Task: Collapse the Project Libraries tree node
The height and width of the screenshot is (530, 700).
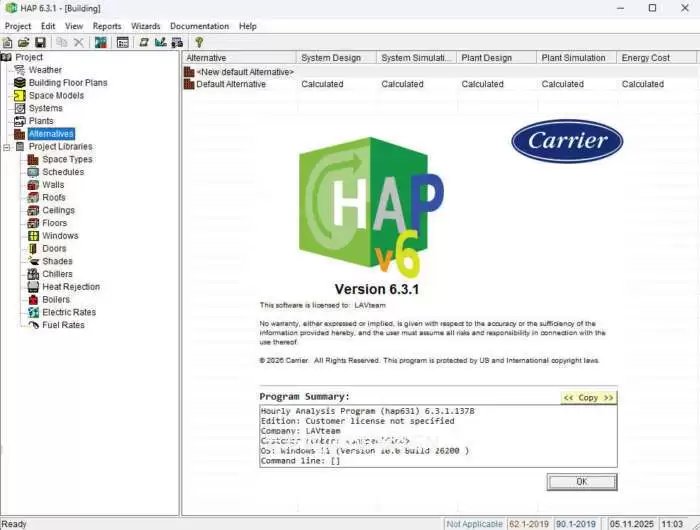Action: (x=7, y=147)
